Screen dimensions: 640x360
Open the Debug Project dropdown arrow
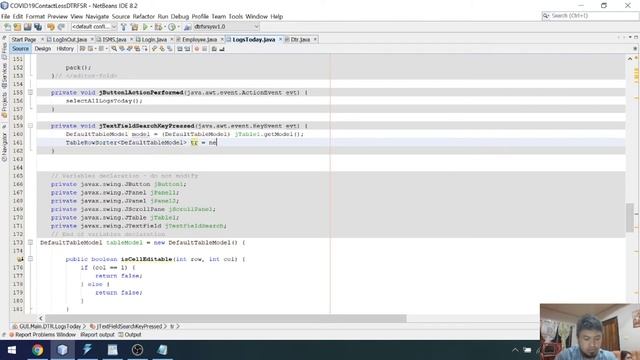point(164,27)
